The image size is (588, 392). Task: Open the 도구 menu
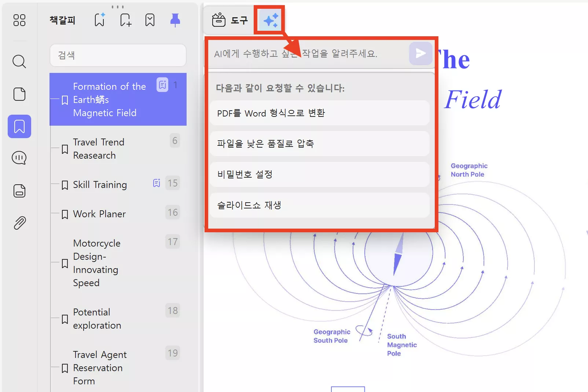[x=229, y=20]
